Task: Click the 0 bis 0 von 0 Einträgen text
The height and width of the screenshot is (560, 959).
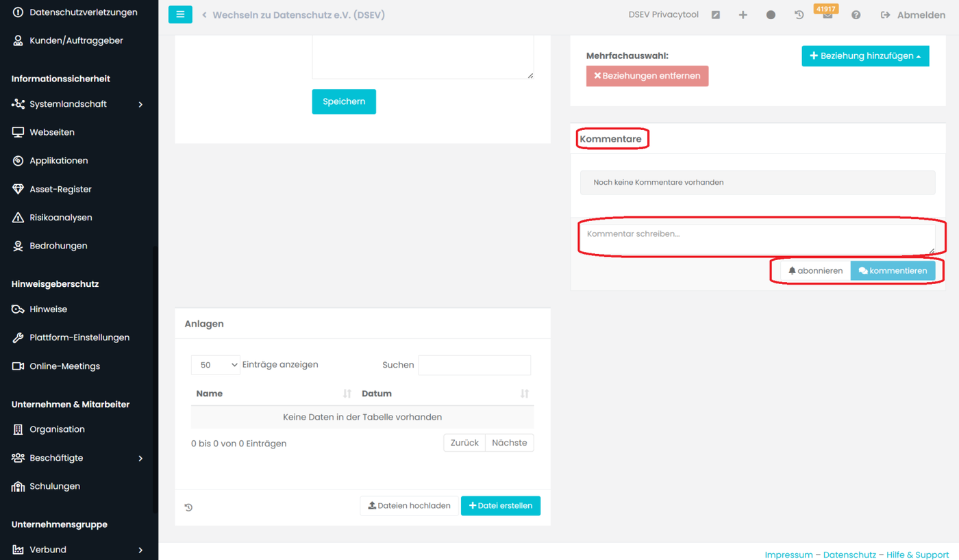Action: (238, 444)
